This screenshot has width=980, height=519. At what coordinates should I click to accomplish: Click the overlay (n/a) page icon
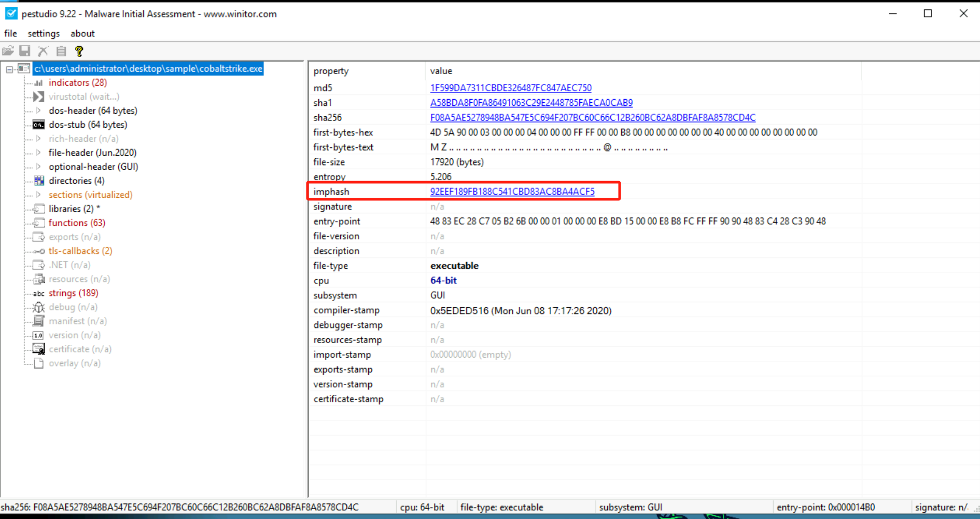point(39,363)
